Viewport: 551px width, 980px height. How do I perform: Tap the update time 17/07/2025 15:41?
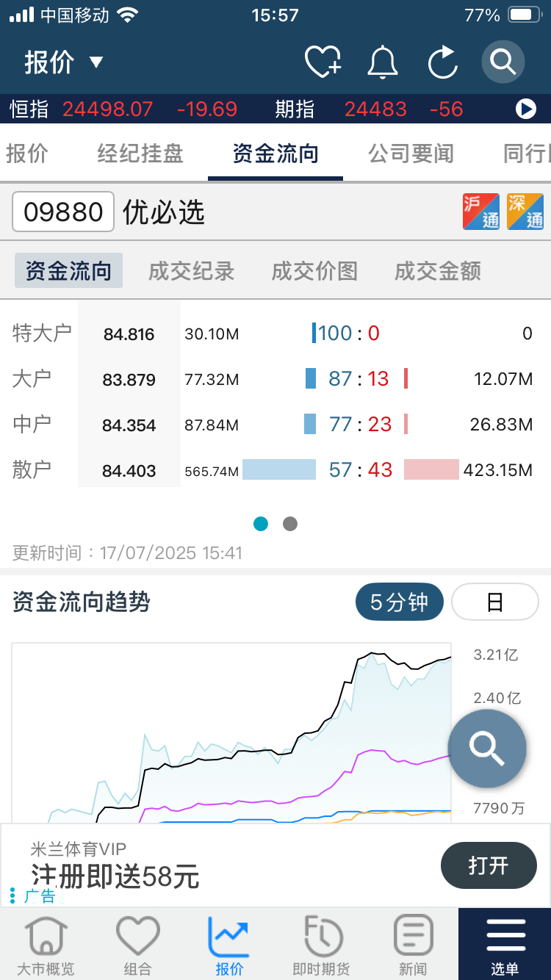171,552
